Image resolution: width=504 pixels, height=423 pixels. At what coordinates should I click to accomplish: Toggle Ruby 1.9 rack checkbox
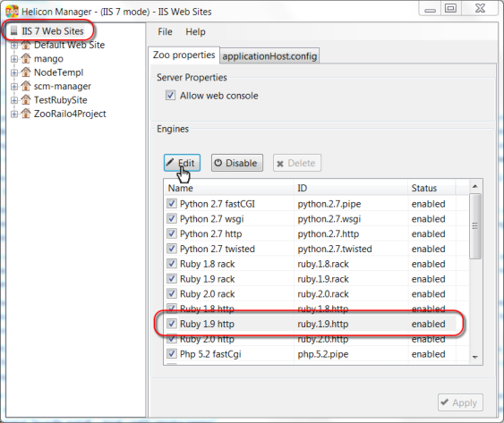[172, 279]
